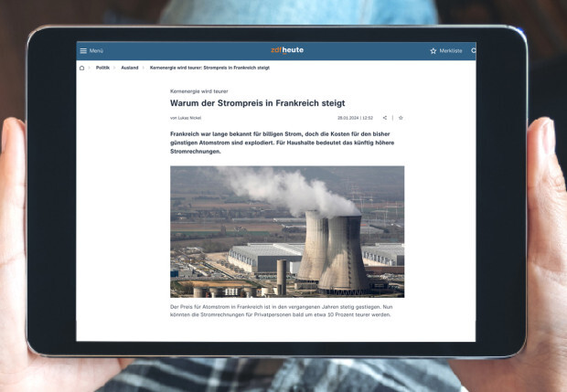The width and height of the screenshot is (567, 392).
Task: Click headline 'Warum der Strompreis in Frankreich steigt'
Action: tap(258, 103)
